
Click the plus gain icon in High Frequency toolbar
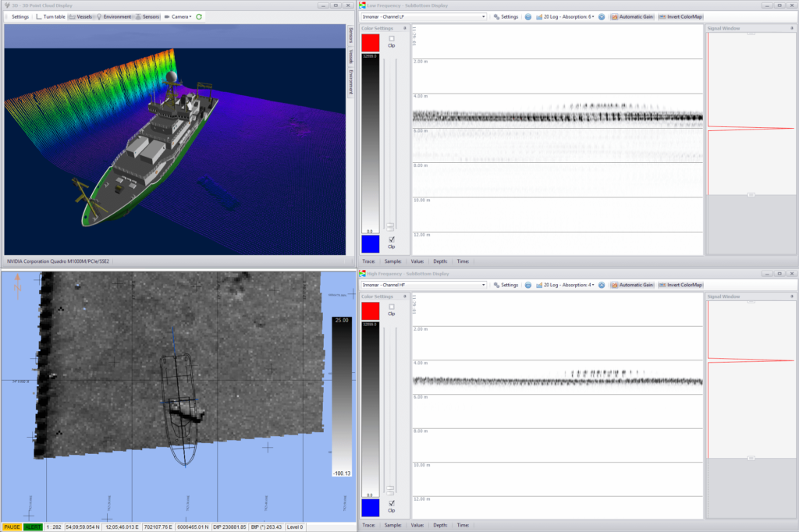[x=602, y=285]
